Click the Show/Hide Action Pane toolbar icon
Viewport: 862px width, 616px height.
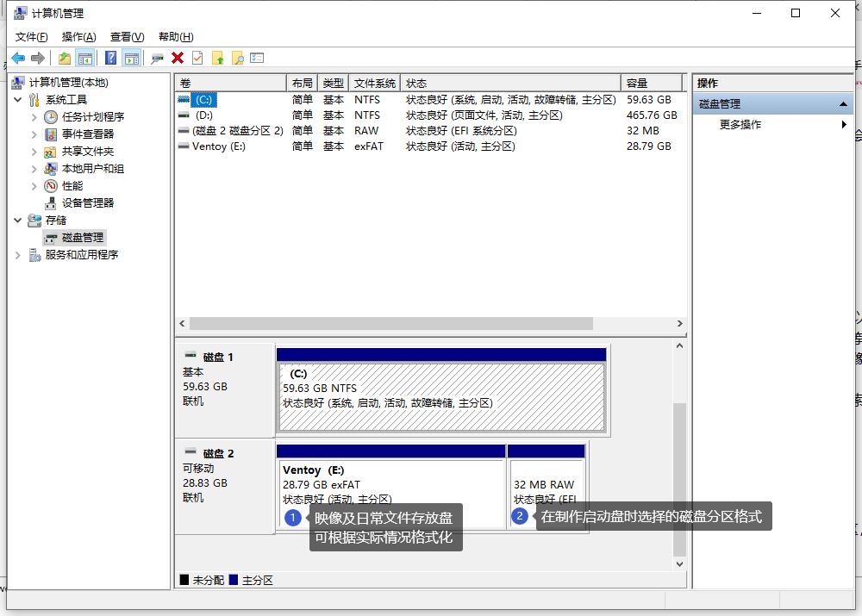131,58
